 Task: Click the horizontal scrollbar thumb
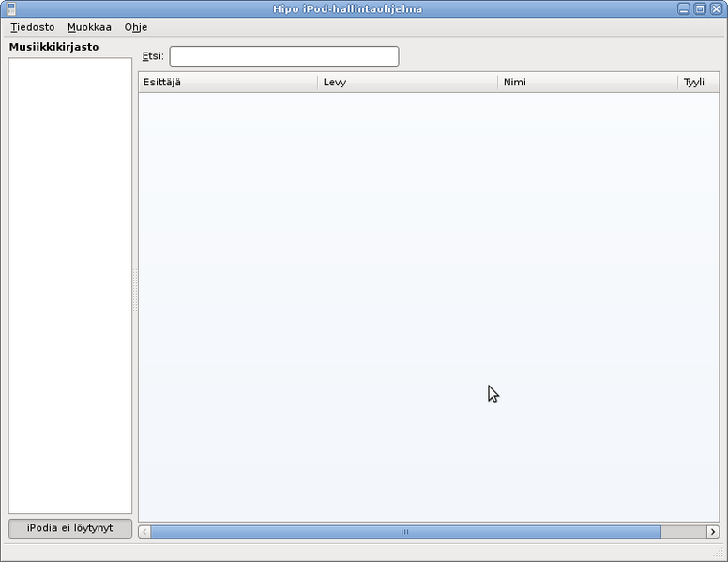[405, 532]
